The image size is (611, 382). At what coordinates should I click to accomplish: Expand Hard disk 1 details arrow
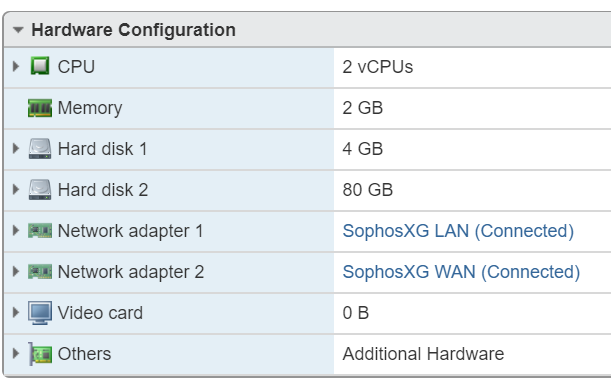click(16, 149)
